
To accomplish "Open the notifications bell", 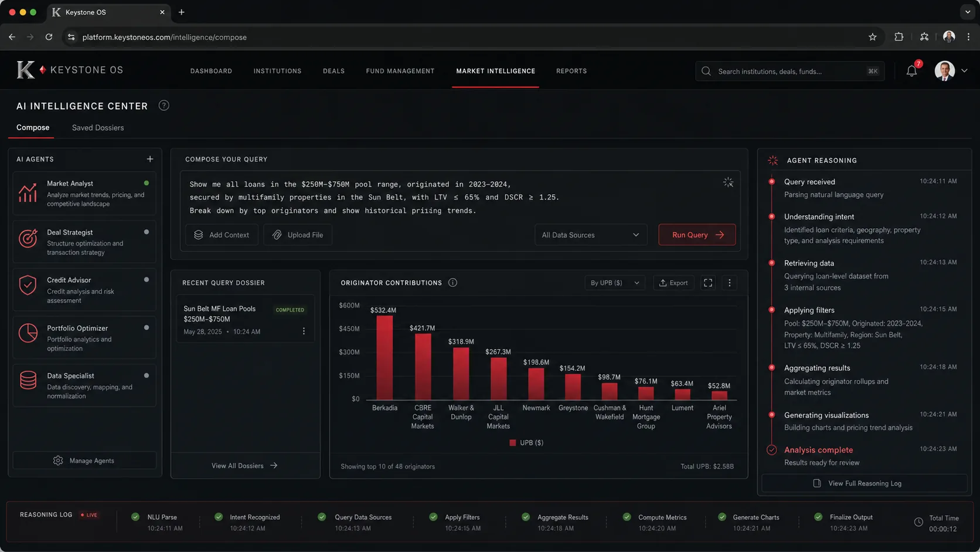I will click(911, 71).
